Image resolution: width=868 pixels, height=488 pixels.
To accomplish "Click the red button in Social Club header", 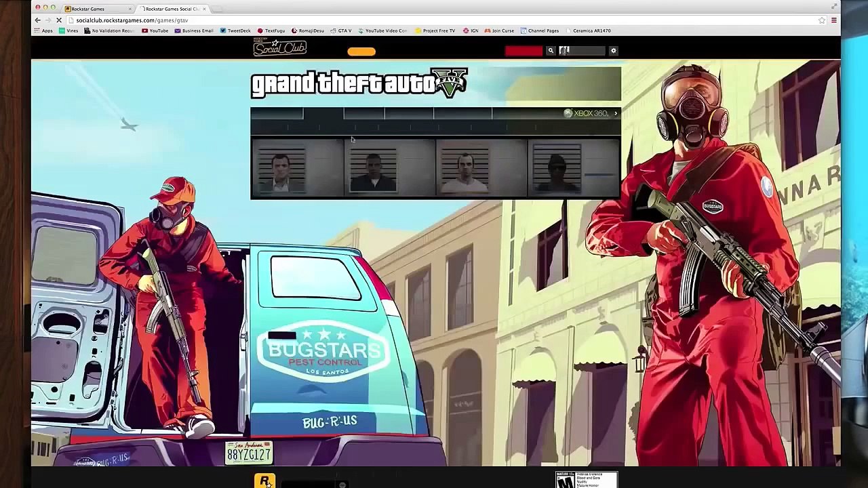I will 524,51.
